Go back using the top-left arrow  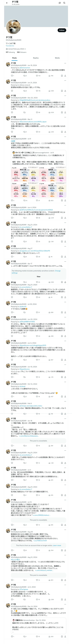tap(7, 3)
